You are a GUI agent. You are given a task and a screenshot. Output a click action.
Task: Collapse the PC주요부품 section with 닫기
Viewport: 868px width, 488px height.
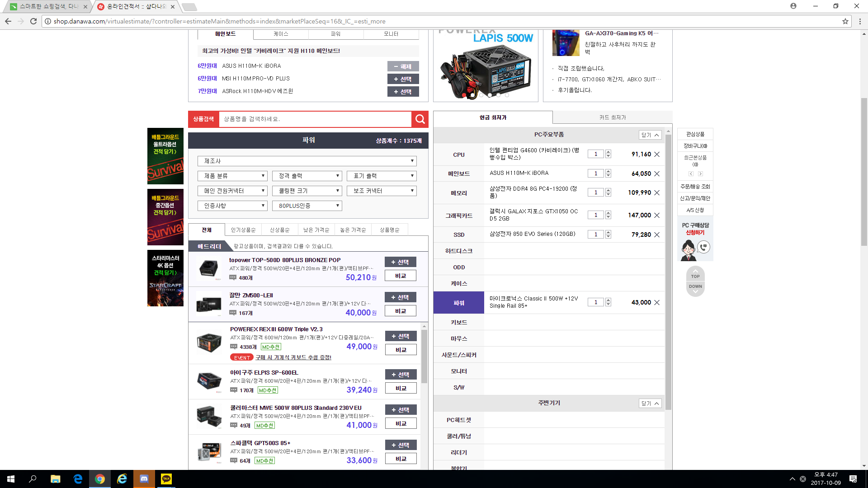(x=650, y=135)
